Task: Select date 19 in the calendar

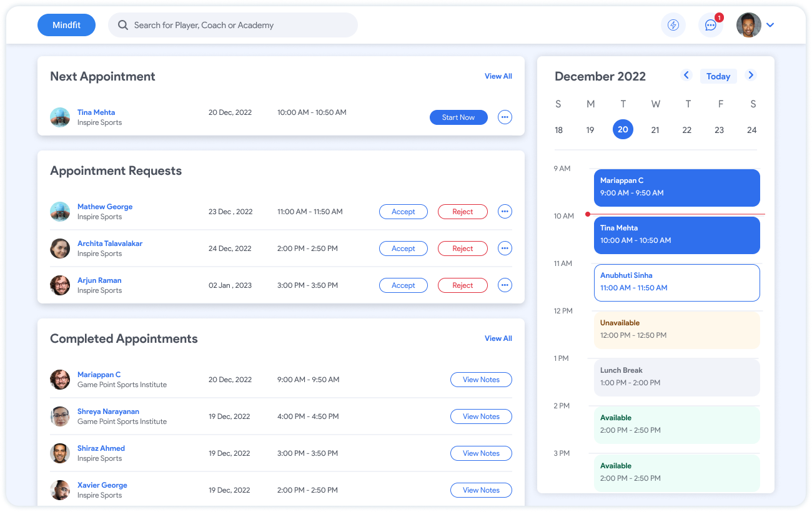Action: pos(590,130)
